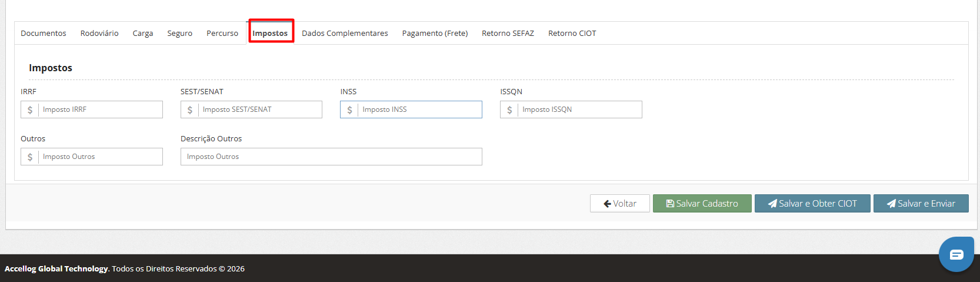This screenshot has width=980, height=282.
Task: Click the dollar icon beside Imposto INSS
Action: (x=349, y=110)
